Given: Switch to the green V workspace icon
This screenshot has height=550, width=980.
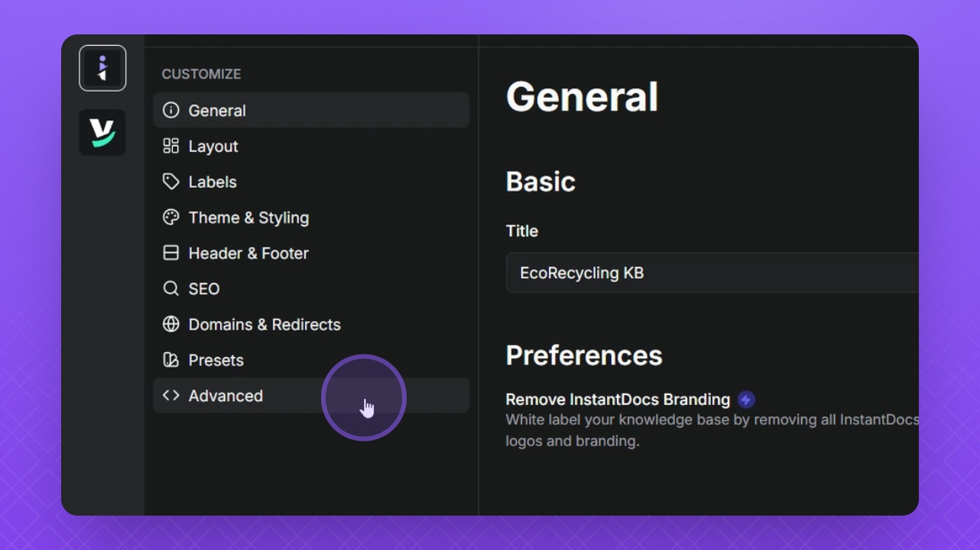Looking at the screenshot, I should click(x=102, y=133).
